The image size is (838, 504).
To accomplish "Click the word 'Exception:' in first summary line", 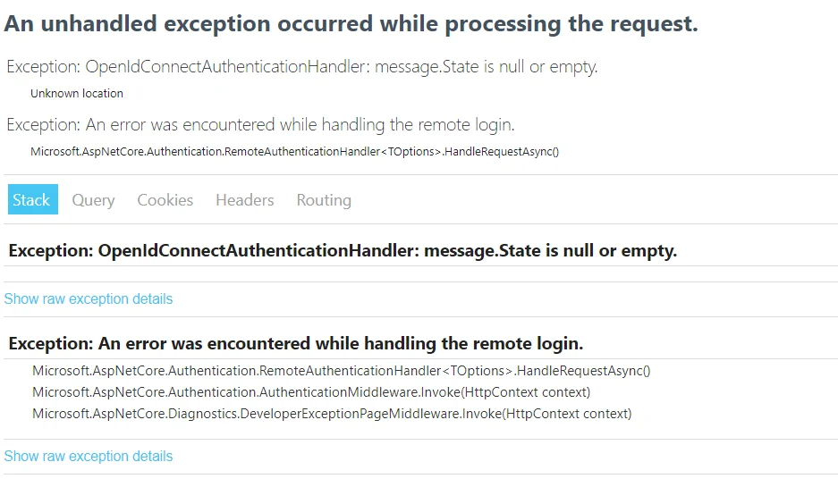I will pos(43,67).
